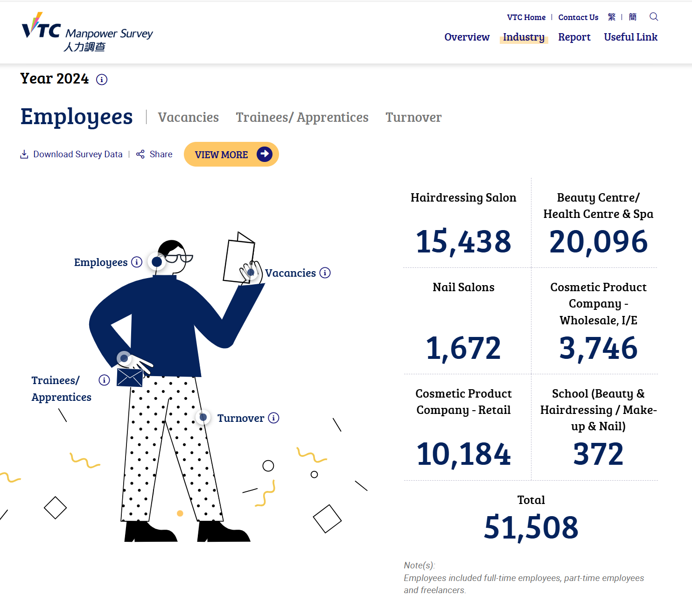Click the VTC Manpower Survey logo

tap(87, 33)
